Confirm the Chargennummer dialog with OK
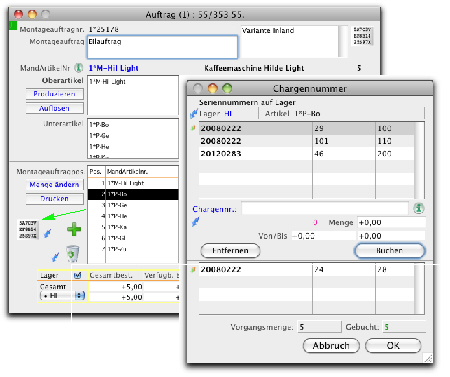 (393, 346)
